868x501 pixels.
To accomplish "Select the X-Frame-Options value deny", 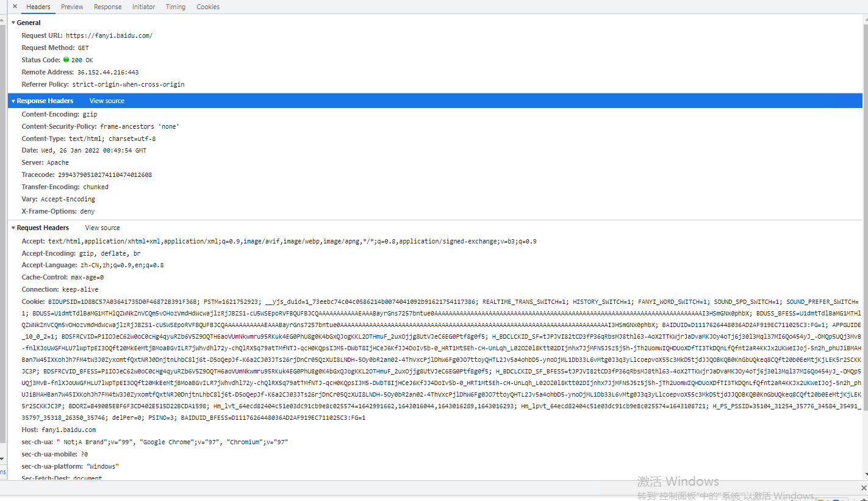I will click(x=87, y=212).
